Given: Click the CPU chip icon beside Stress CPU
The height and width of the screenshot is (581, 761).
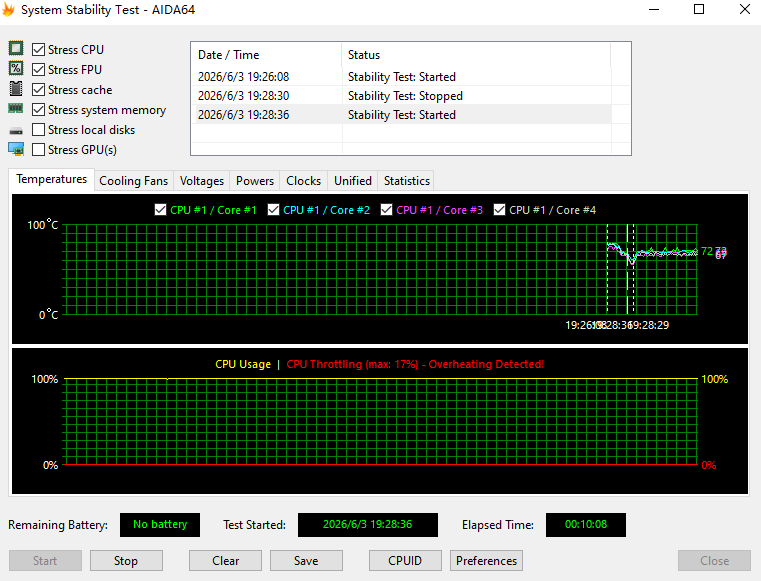Looking at the screenshot, I should point(16,49).
